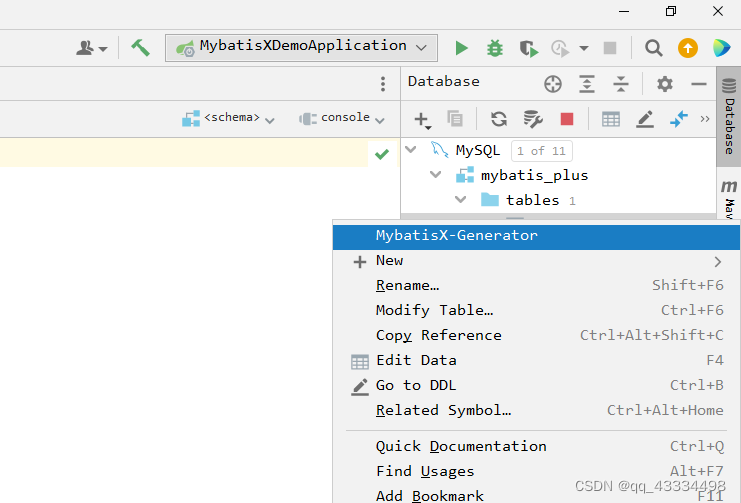Select Modify Table... menu entry
The width and height of the screenshot is (741, 503).
(536, 311)
